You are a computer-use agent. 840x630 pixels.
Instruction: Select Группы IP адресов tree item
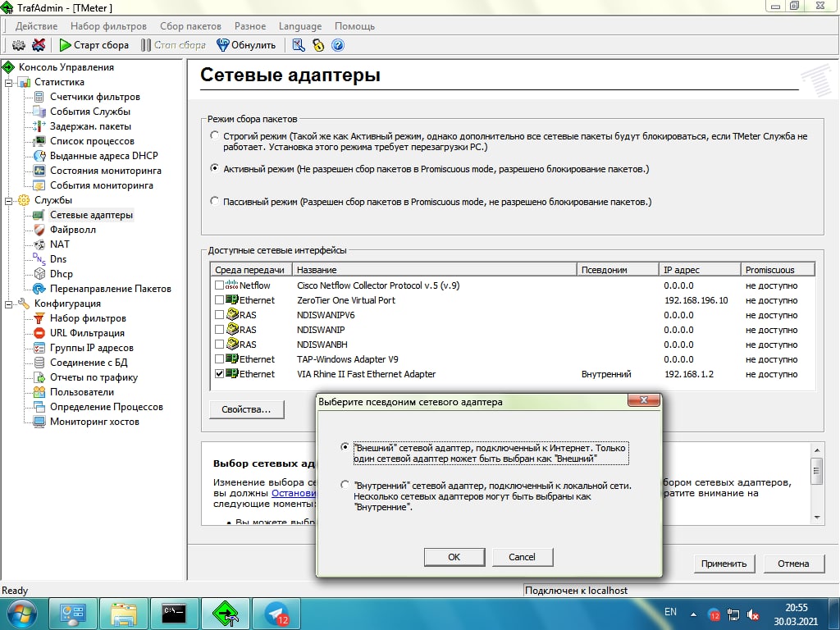tap(92, 348)
